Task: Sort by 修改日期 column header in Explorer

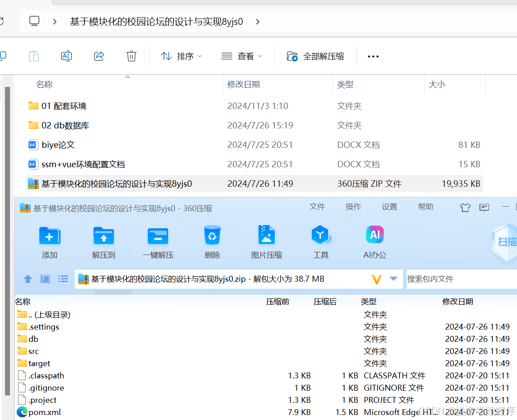Action: [243, 85]
